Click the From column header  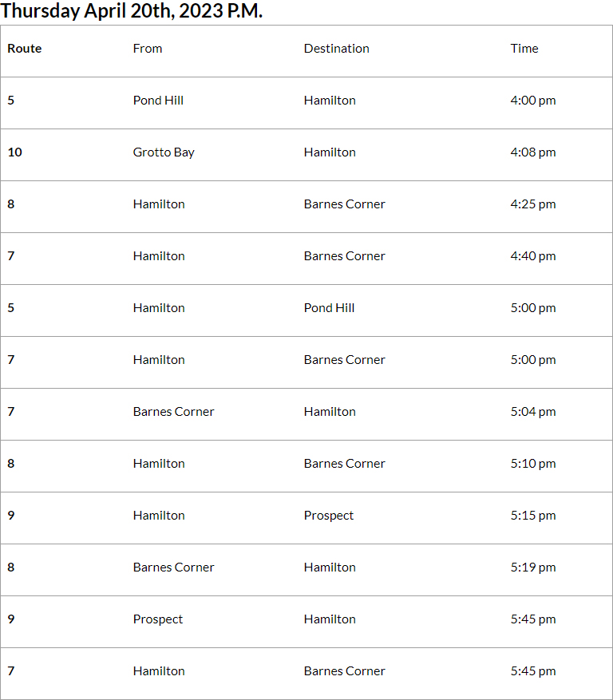tap(148, 49)
